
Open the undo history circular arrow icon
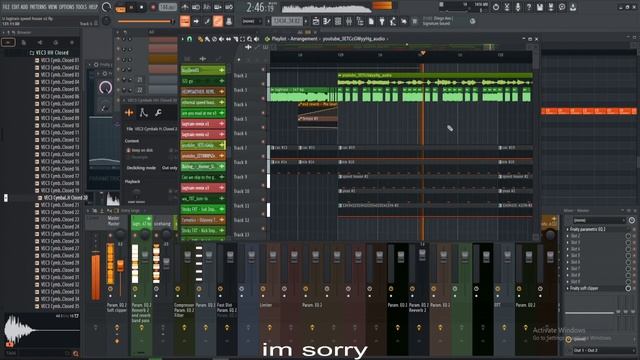click(496, 7)
